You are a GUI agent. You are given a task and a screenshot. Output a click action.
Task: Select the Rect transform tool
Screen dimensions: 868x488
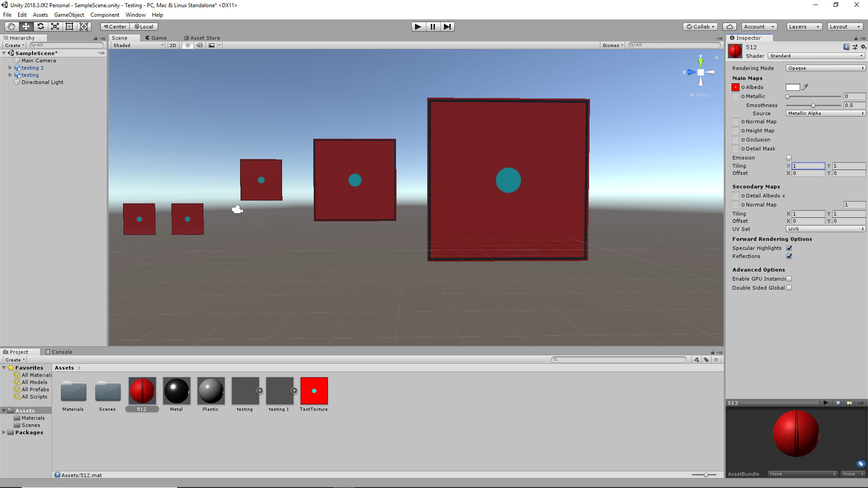(x=69, y=26)
